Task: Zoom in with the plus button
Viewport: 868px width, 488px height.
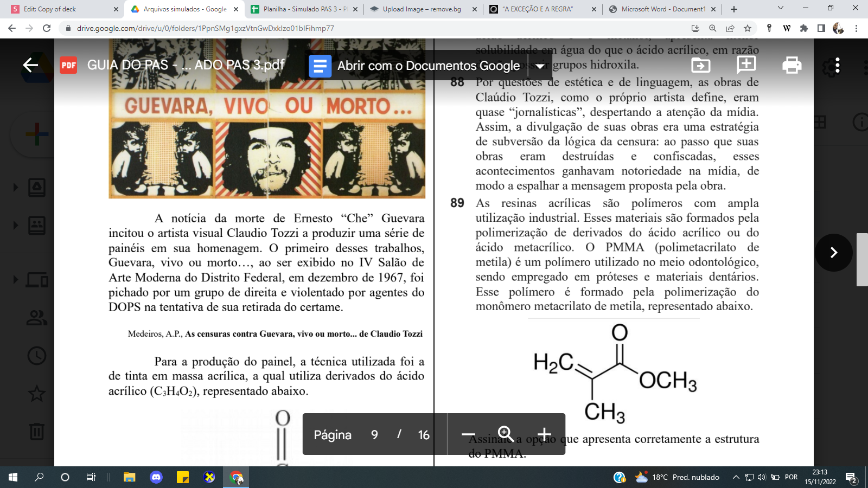Action: coord(544,435)
